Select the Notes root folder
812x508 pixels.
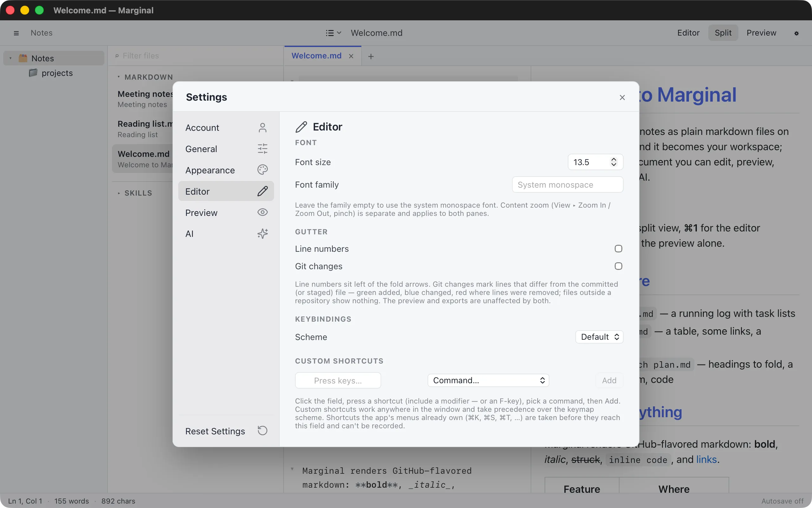[x=54, y=58]
